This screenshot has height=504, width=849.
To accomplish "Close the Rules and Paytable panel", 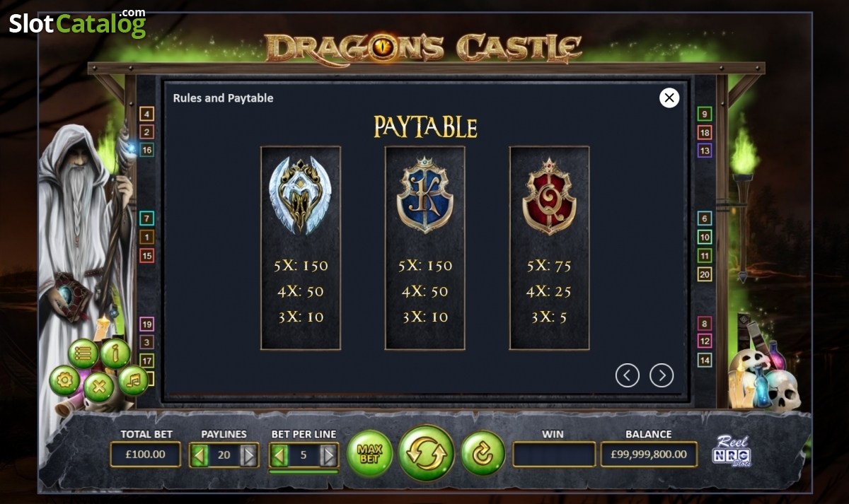I will click(x=669, y=98).
